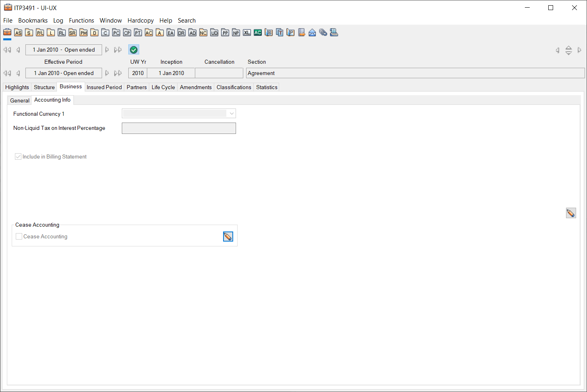
Task: Toggle the Include in Billing Statement checkbox
Action: 18,156
